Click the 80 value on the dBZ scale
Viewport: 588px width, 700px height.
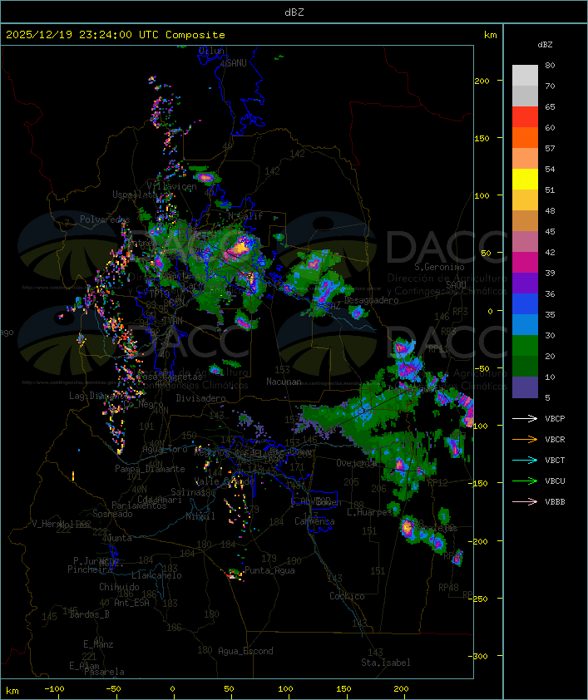(x=550, y=65)
